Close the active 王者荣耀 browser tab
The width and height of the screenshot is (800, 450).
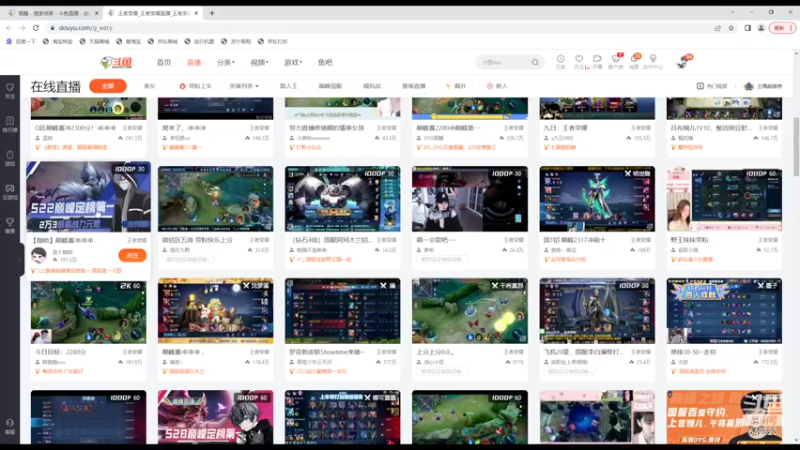coord(196,13)
